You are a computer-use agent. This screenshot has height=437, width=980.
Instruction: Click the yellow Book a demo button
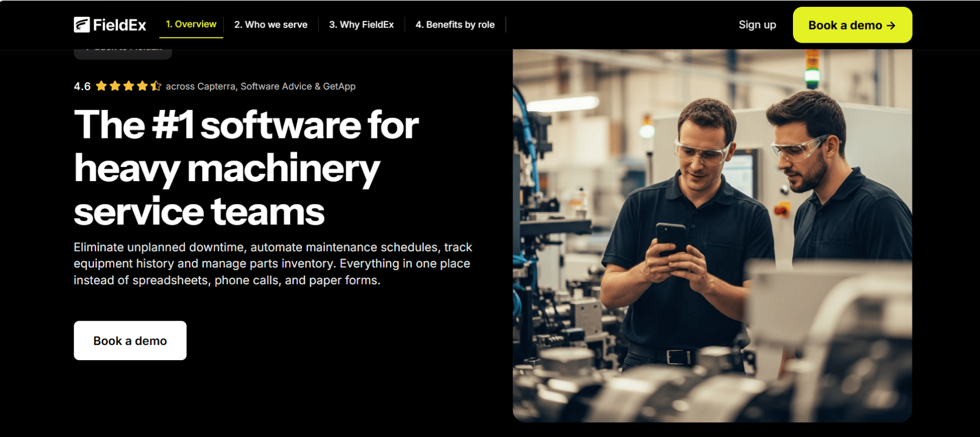(852, 25)
